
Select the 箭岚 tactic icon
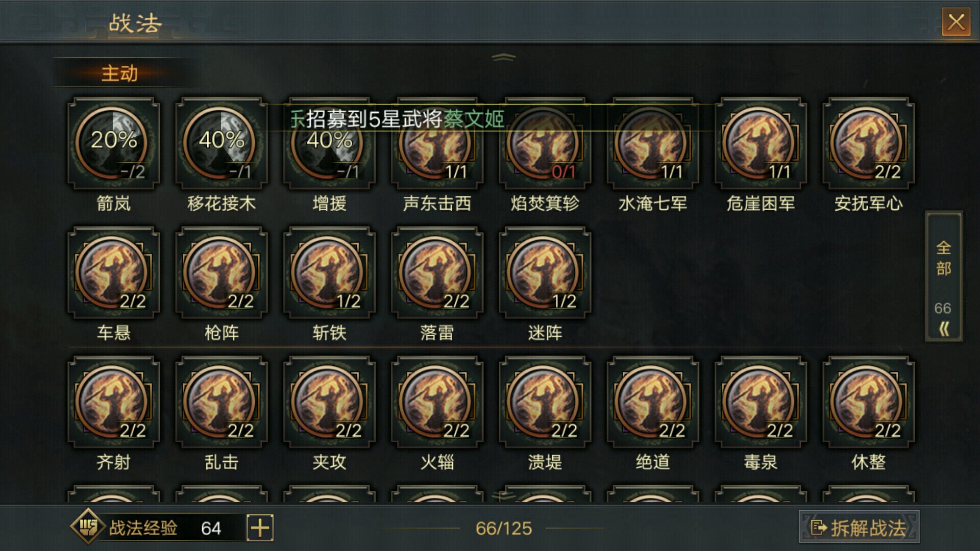click(113, 143)
